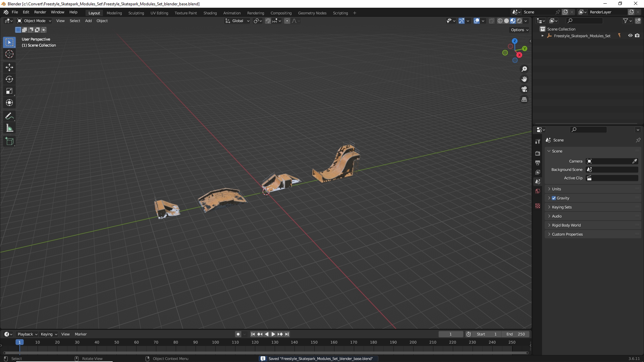Image resolution: width=644 pixels, height=362 pixels.
Task: Click the pan hand viewport icon
Action: 524,79
